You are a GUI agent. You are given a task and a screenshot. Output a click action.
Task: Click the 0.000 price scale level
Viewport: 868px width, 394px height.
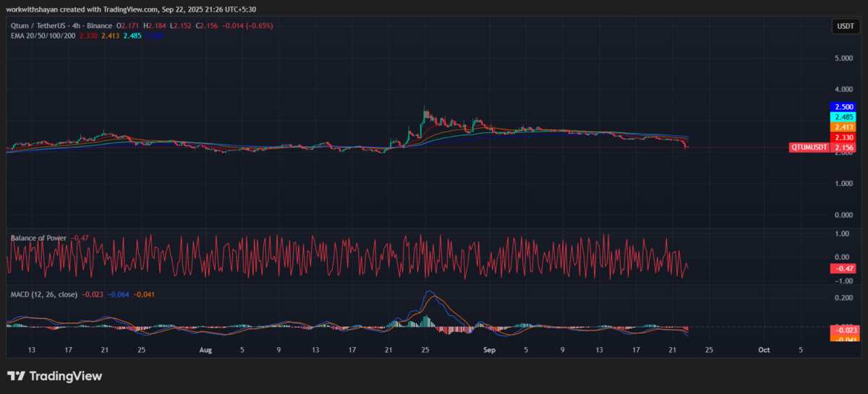click(844, 215)
